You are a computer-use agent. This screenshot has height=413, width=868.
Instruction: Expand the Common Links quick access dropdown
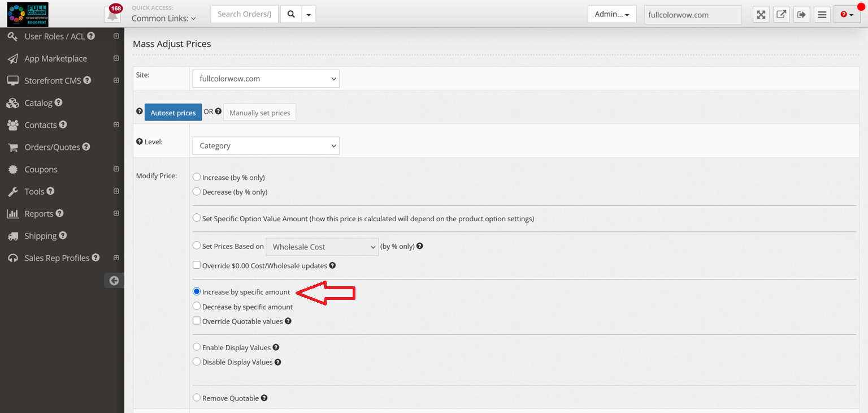tap(164, 18)
